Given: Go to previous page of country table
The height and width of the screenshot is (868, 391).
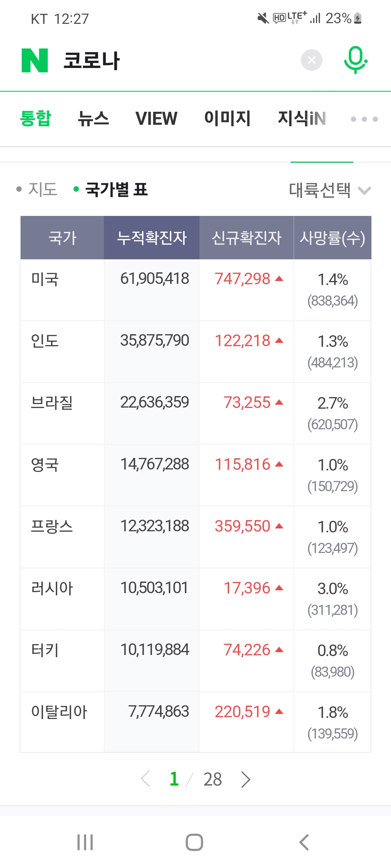Looking at the screenshot, I should click(146, 779).
